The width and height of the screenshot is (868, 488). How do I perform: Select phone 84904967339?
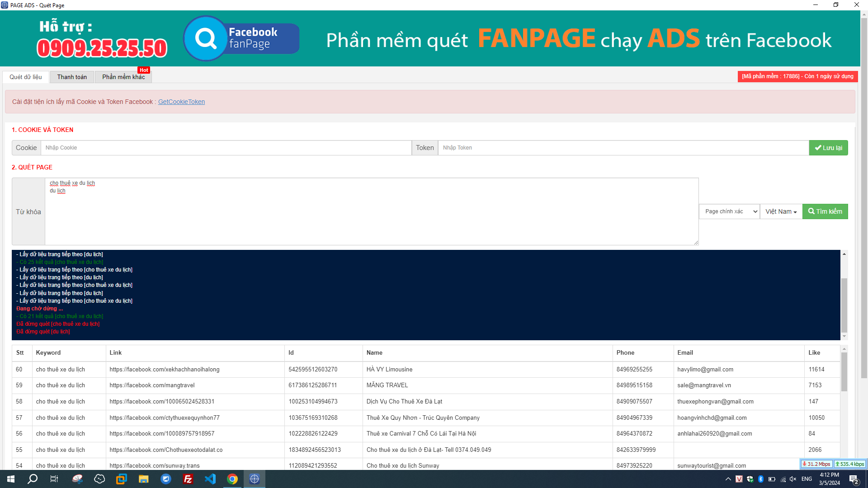634,418
